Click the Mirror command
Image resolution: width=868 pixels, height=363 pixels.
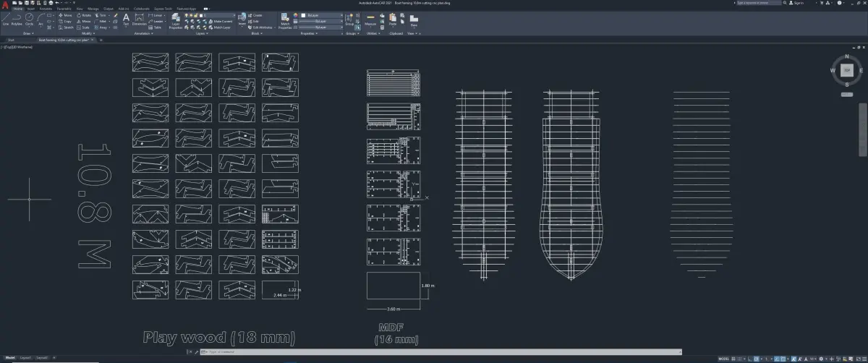pos(83,21)
